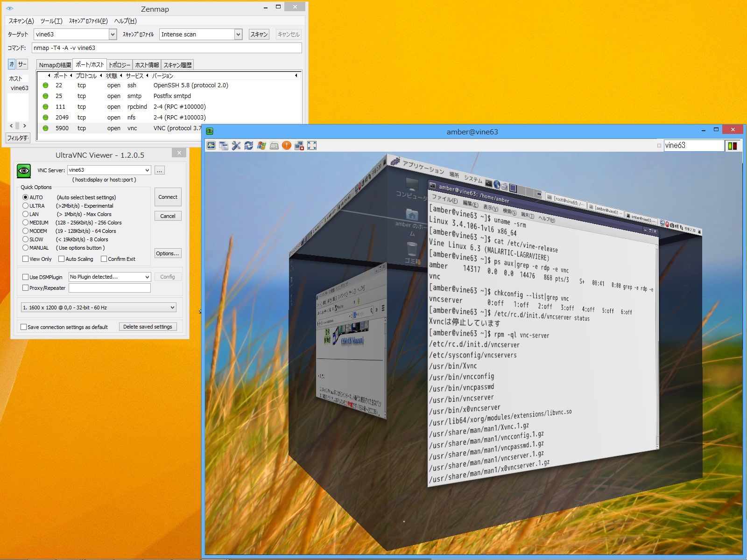Viewport: 747px width, 560px height.
Task: Enable the View Only checkbox
Action: tap(26, 259)
